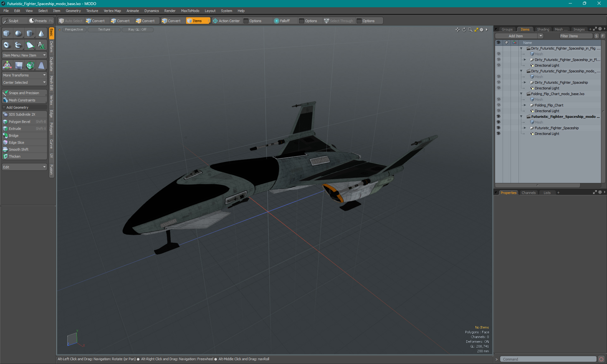Click the Mesh item under Futuristic_Fighter_Spaceship_modo scene
This screenshot has width=607, height=364.
[x=539, y=122]
